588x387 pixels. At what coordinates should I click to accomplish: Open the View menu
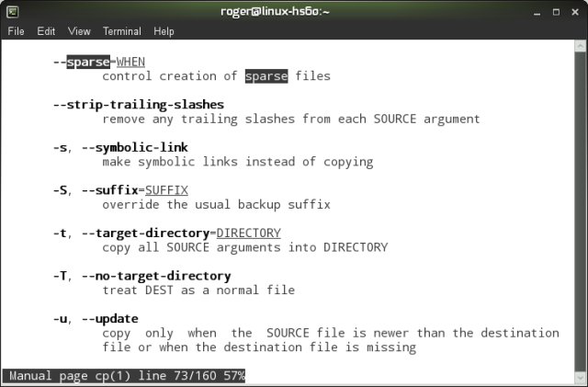pos(79,31)
